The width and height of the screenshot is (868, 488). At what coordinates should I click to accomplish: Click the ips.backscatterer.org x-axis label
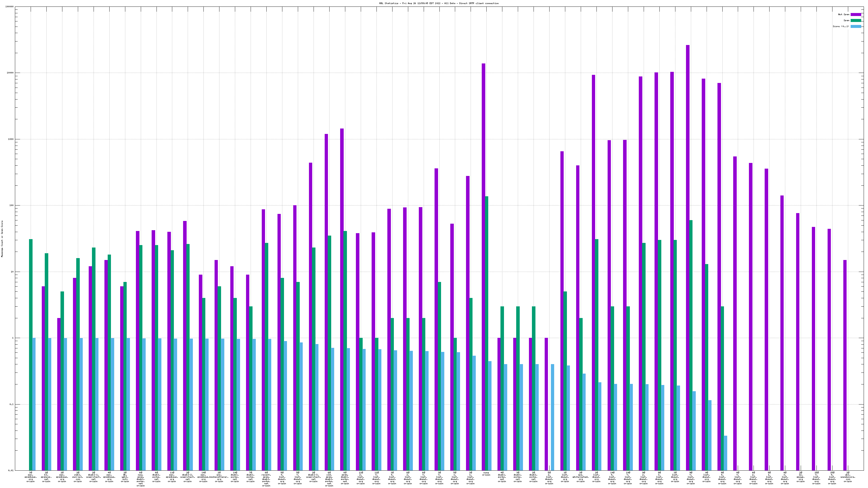(219, 477)
